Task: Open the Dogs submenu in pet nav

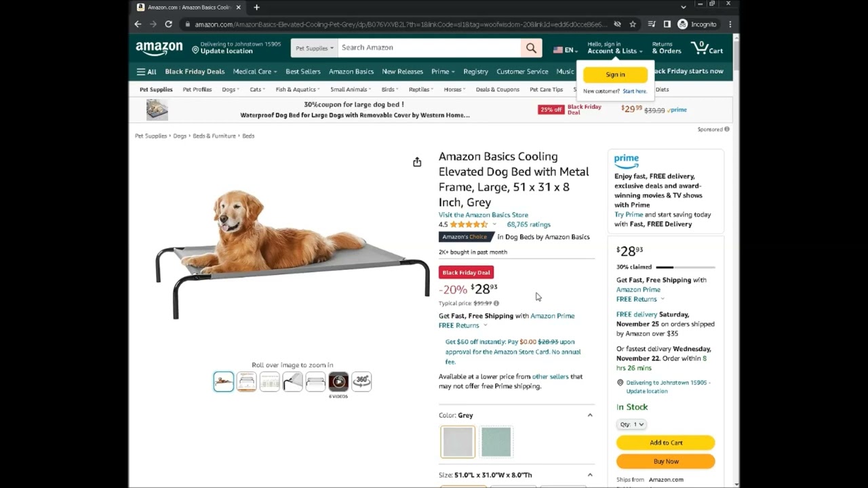Action: (x=231, y=89)
